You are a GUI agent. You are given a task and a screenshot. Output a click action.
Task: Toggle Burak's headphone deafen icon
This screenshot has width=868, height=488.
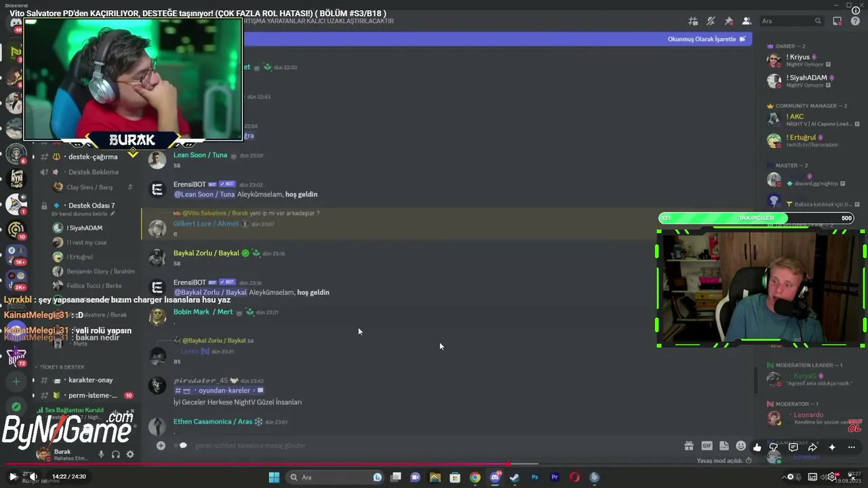[x=115, y=455]
